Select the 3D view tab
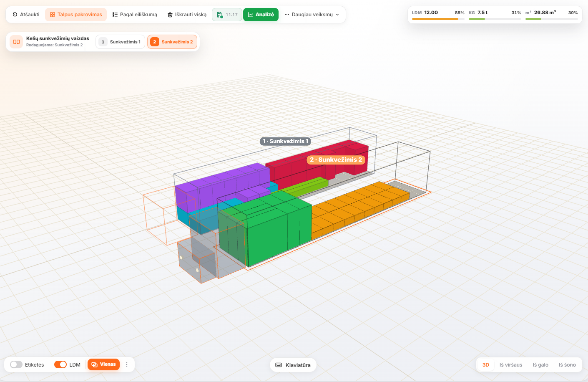Image resolution: width=588 pixels, height=382 pixels. click(x=486, y=365)
